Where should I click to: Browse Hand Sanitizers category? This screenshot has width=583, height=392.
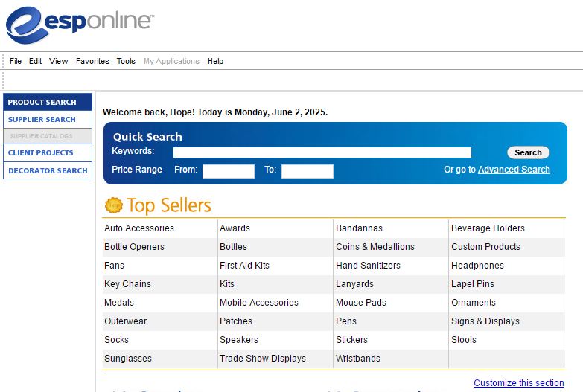368,266
